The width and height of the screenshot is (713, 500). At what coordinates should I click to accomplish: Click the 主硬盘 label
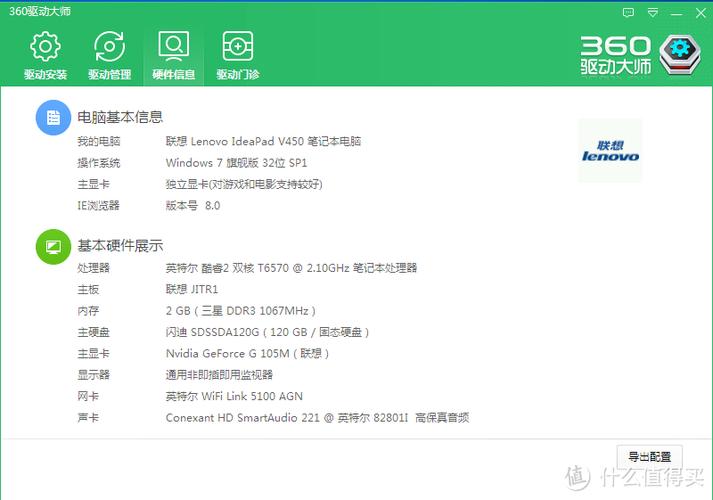click(93, 332)
